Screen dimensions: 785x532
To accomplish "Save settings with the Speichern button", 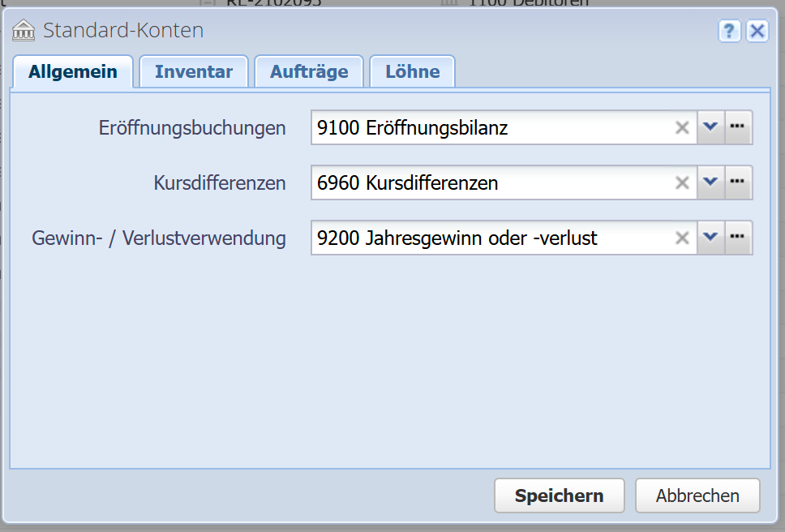I will (559, 496).
